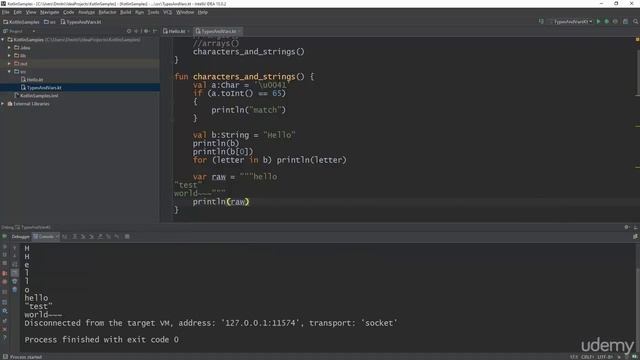Viewport: 640px width, 360px height.
Task: Click src breadcrumb in navigation bar
Action: point(50,22)
